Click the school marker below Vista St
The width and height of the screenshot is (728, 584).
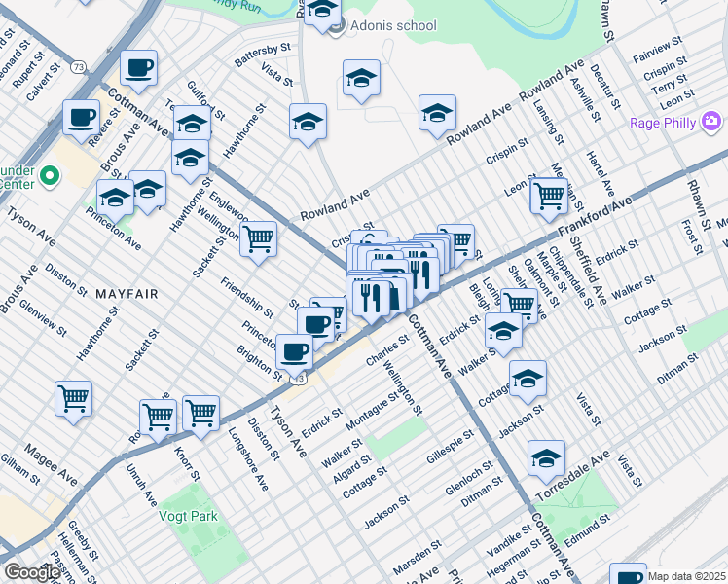coord(308,123)
